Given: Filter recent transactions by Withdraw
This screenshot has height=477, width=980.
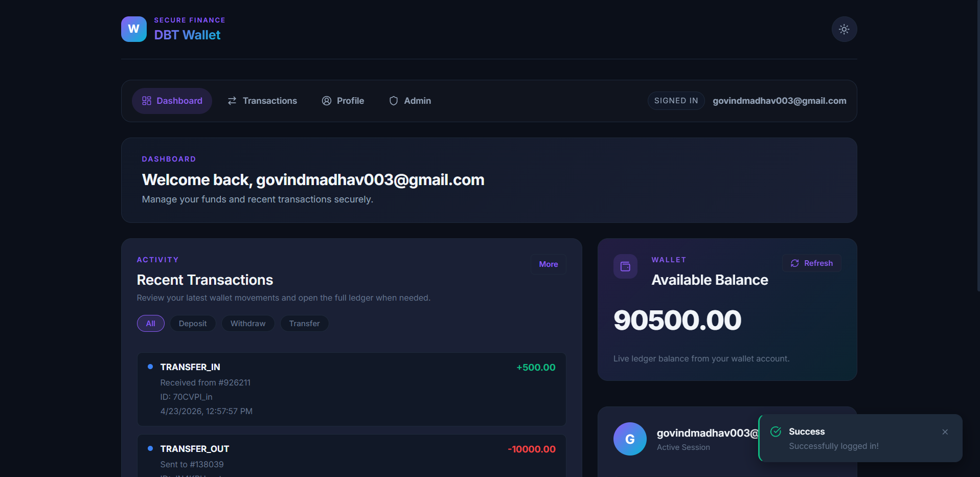Looking at the screenshot, I should click(x=248, y=324).
